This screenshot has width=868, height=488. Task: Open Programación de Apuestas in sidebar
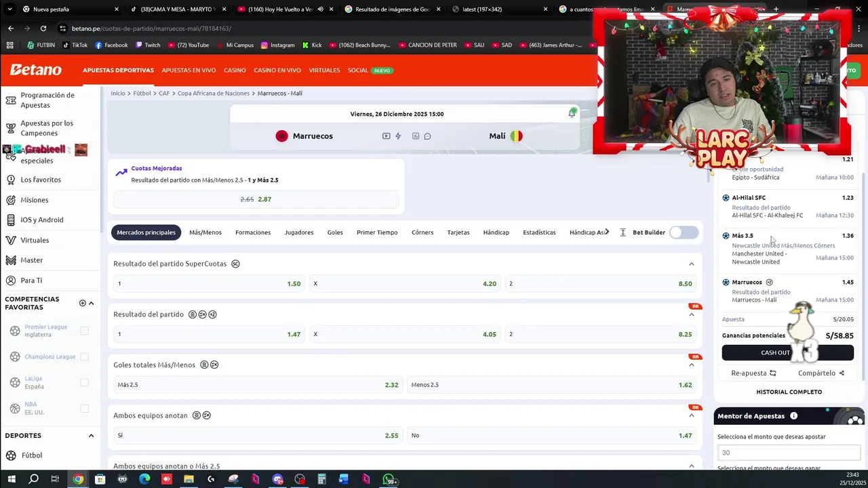pos(47,100)
